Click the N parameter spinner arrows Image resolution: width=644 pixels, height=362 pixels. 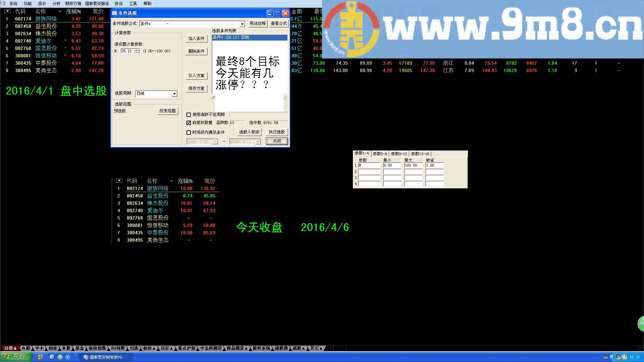coord(137,51)
